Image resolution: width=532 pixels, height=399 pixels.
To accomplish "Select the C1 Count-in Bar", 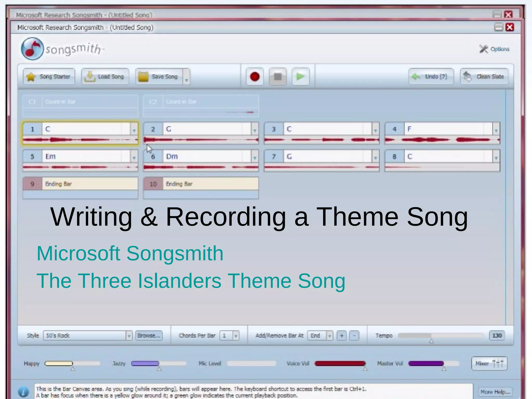I will 80,106.
